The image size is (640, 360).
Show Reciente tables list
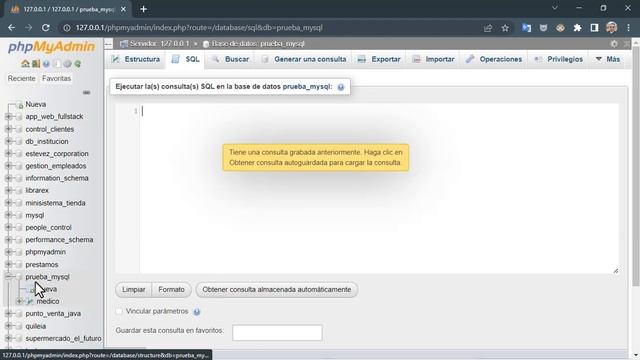coord(21,78)
